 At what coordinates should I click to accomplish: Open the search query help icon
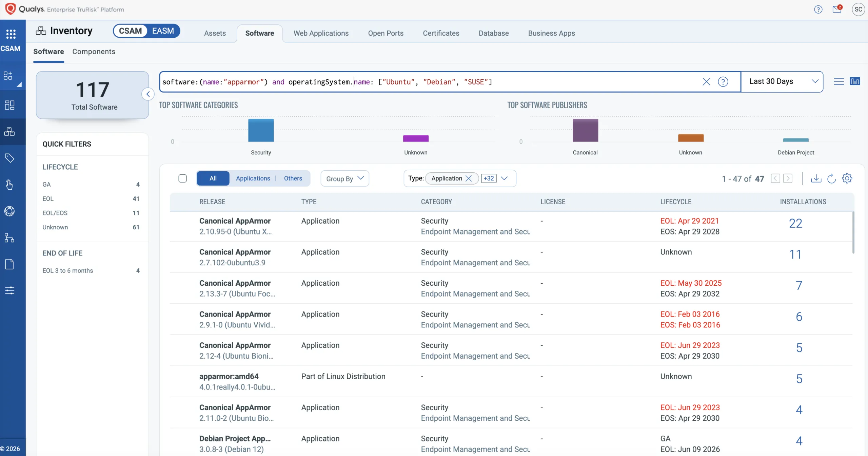pyautogui.click(x=723, y=82)
